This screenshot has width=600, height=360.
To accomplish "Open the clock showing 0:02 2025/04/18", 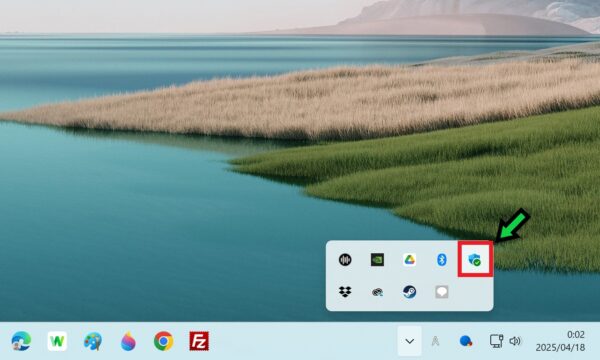I will pyautogui.click(x=561, y=341).
